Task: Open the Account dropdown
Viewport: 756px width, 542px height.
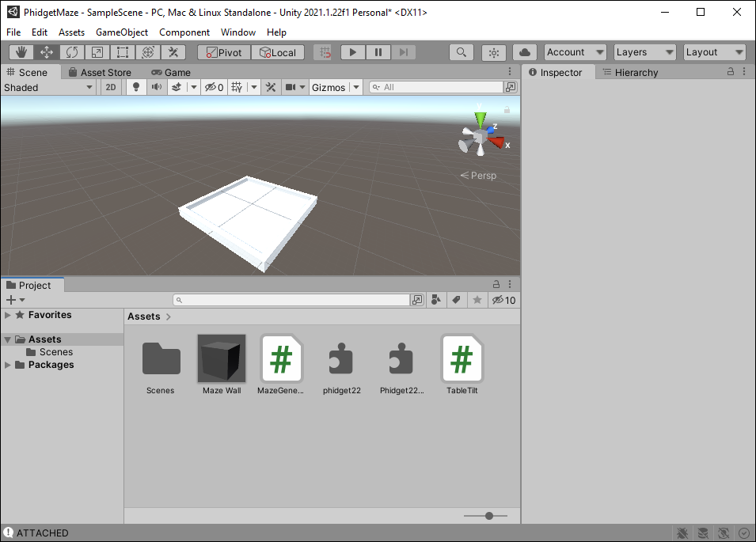Action: pos(576,52)
